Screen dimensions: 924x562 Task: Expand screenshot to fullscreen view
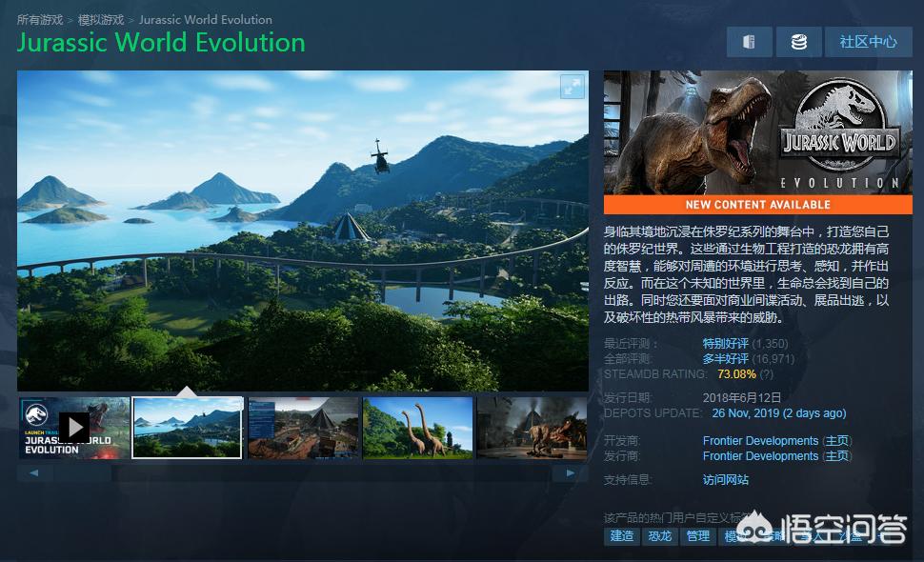pos(572,87)
